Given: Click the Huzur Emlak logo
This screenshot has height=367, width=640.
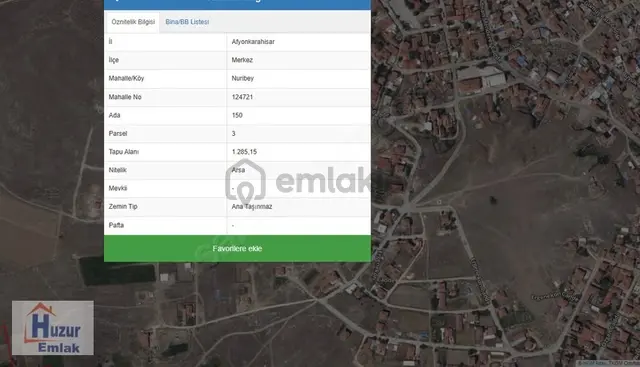Looking at the screenshot, I should (53, 328).
